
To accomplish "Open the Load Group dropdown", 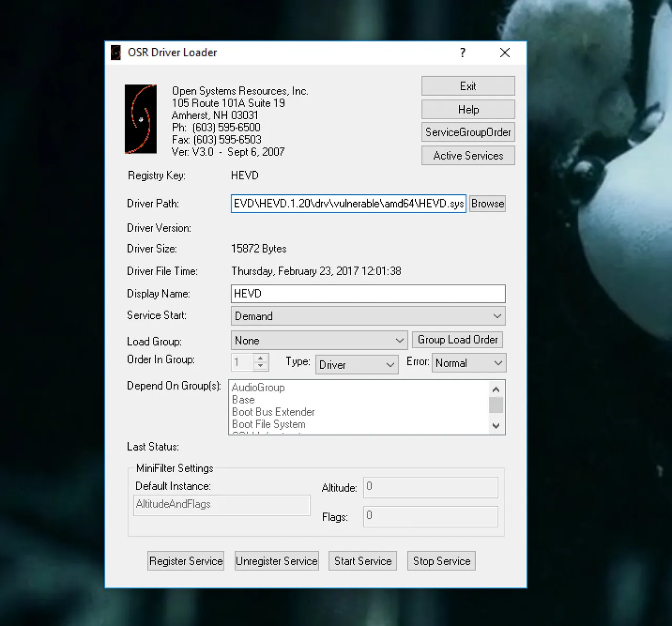I will pyautogui.click(x=319, y=340).
